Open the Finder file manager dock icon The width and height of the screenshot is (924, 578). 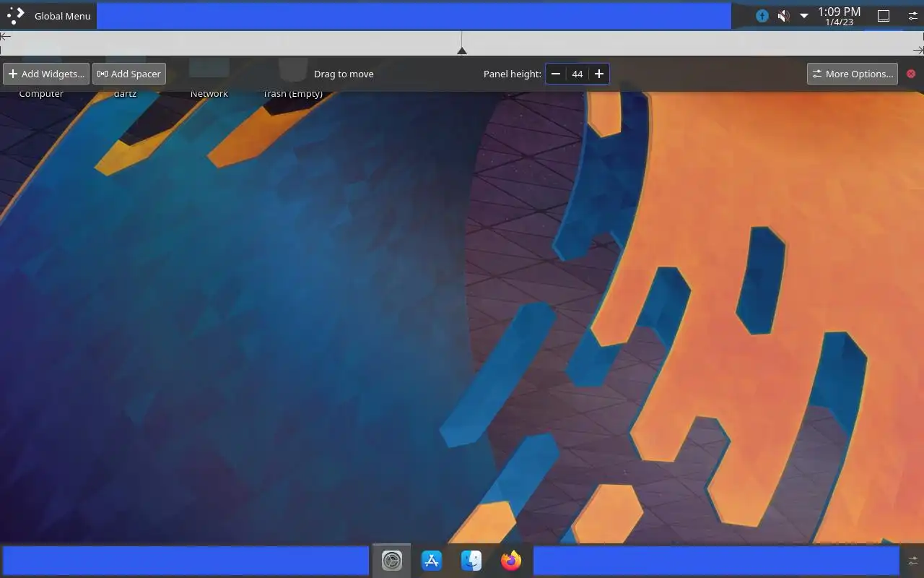coord(471,561)
